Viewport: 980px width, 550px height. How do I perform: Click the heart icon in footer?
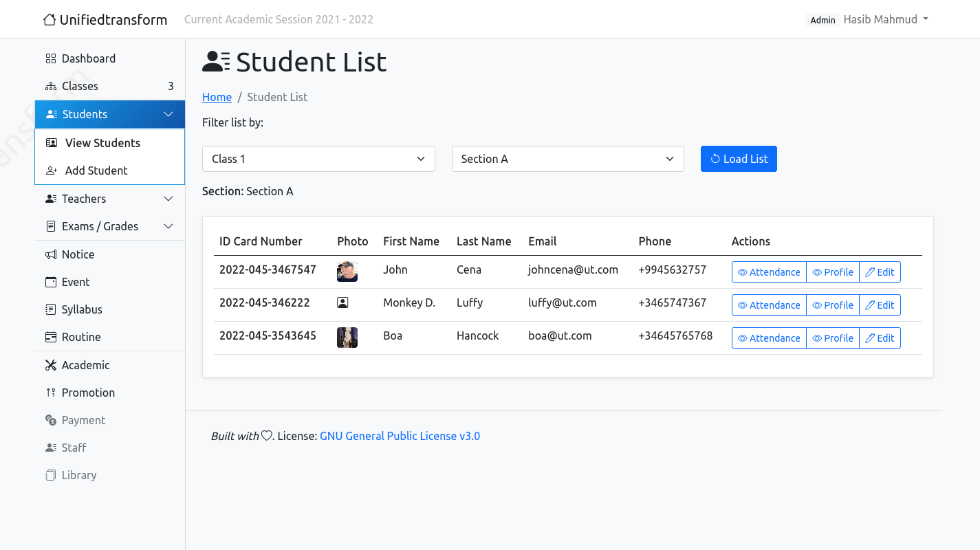266,436
